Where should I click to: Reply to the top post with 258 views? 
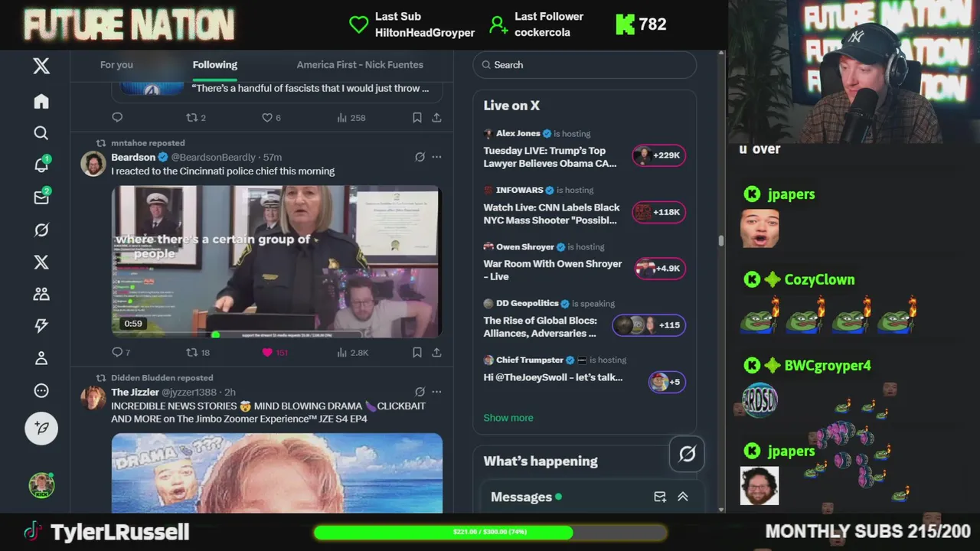tap(117, 117)
